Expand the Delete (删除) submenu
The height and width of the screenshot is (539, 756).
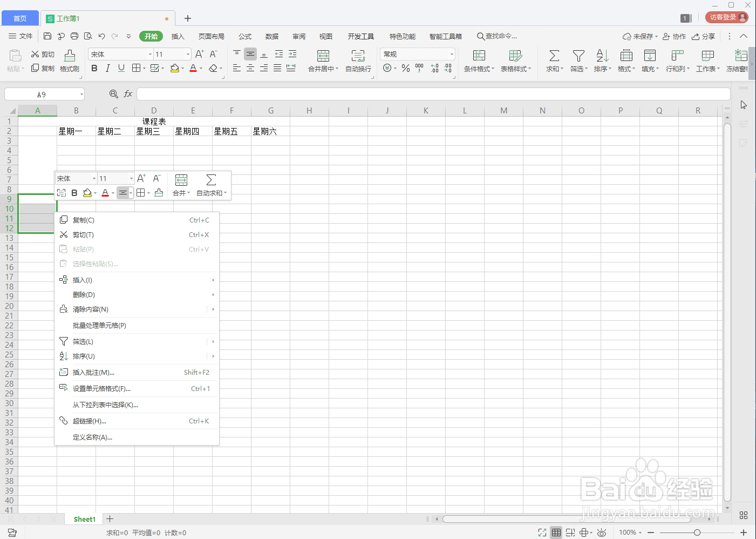(x=137, y=294)
